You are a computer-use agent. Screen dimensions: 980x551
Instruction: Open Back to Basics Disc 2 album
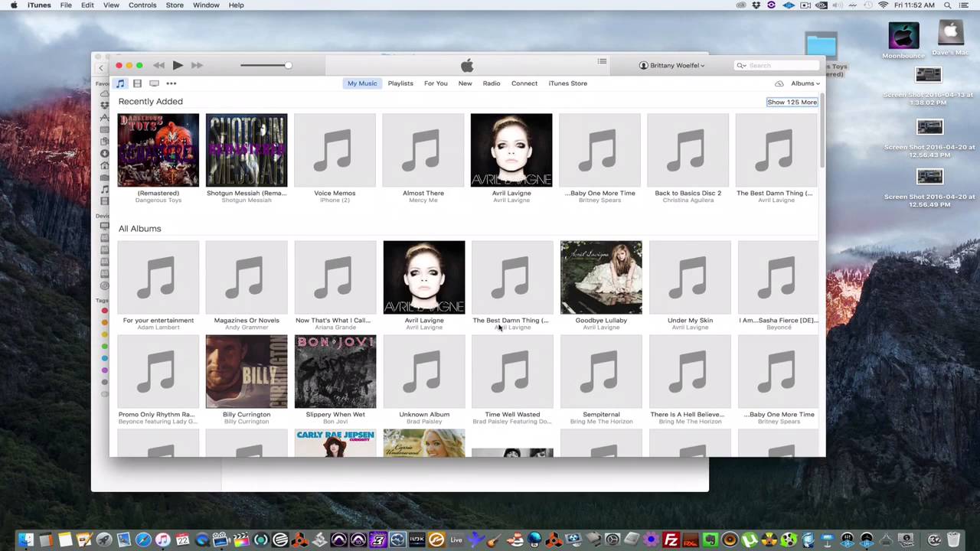tap(688, 150)
